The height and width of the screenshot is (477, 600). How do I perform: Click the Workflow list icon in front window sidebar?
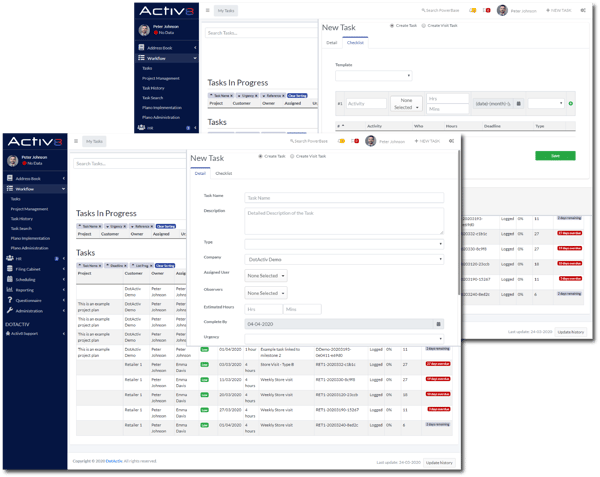(10, 189)
